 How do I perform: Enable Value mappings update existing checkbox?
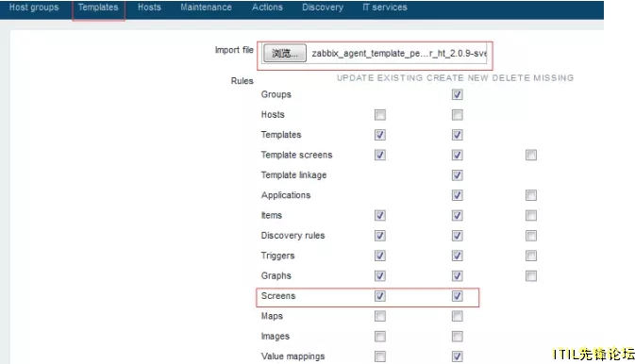(x=380, y=356)
